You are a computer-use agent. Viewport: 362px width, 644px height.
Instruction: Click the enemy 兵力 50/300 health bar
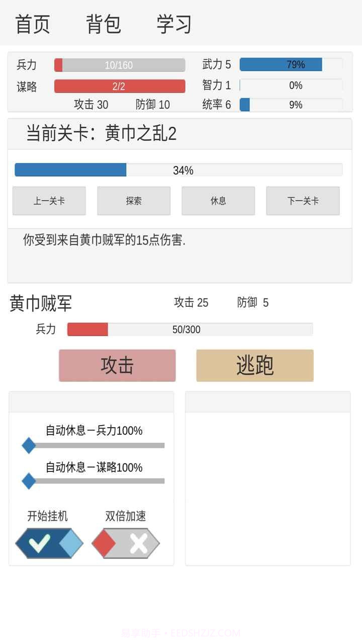[x=191, y=330]
